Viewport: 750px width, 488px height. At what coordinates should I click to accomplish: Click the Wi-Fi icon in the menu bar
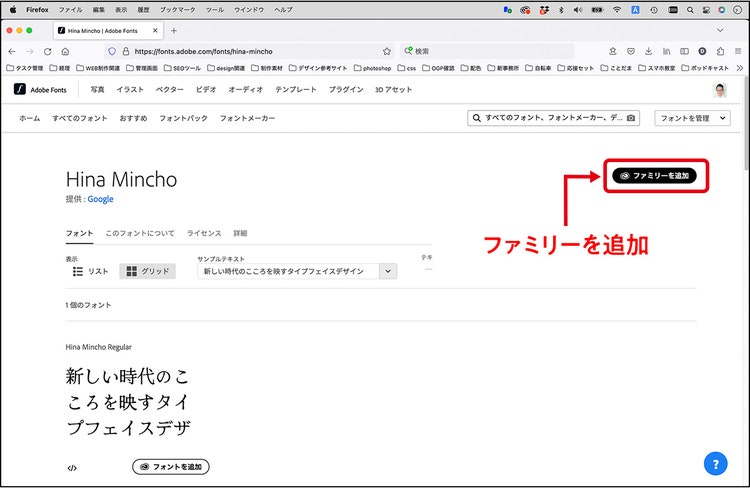tap(617, 10)
